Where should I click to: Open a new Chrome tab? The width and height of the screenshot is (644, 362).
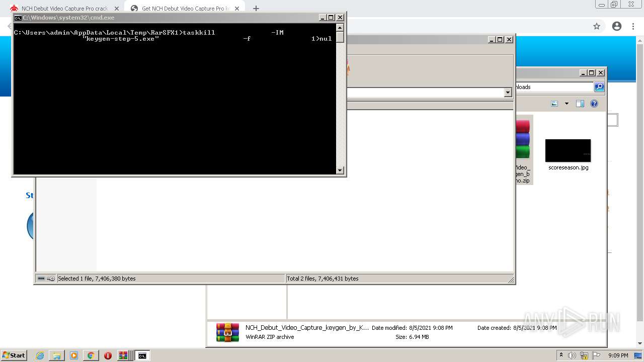pos(256,9)
